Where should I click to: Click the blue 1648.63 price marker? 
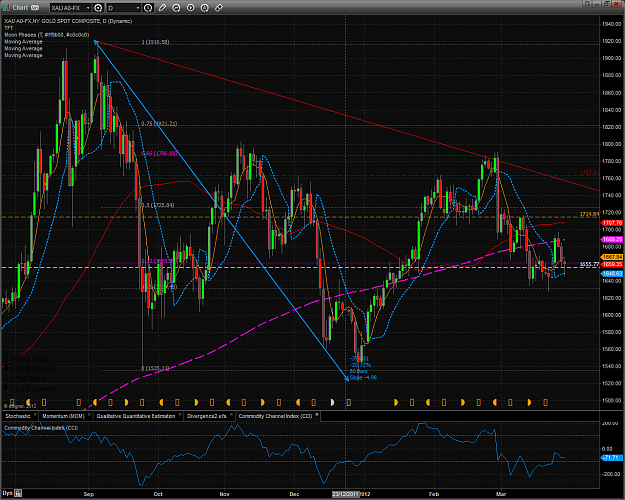pos(612,274)
